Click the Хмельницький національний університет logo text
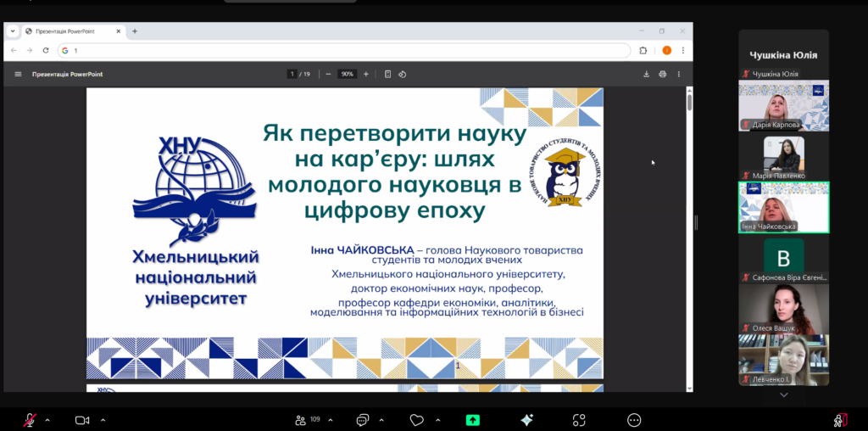Screen dimensions: 868x431 196,278
